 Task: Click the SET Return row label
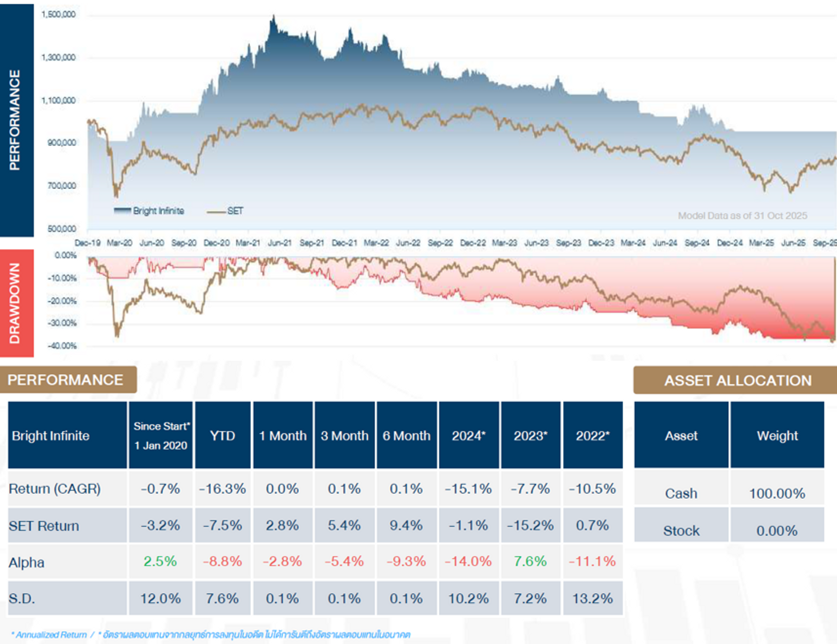[44, 526]
